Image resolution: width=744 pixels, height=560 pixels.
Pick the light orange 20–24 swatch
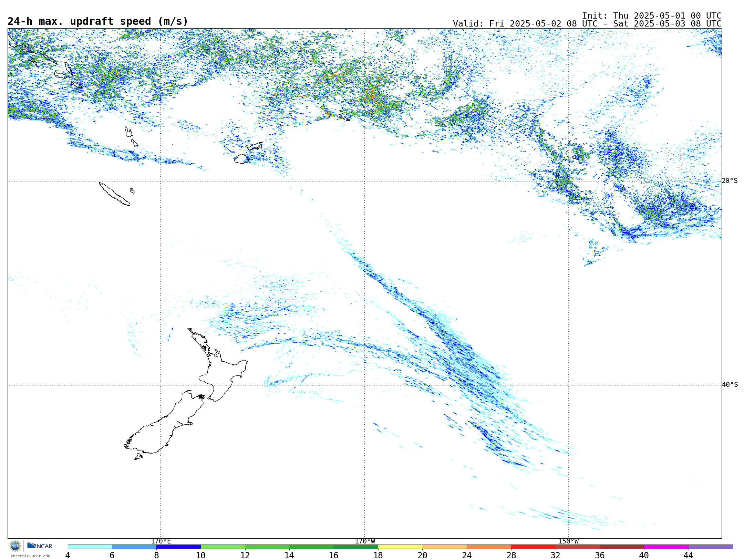point(445,547)
